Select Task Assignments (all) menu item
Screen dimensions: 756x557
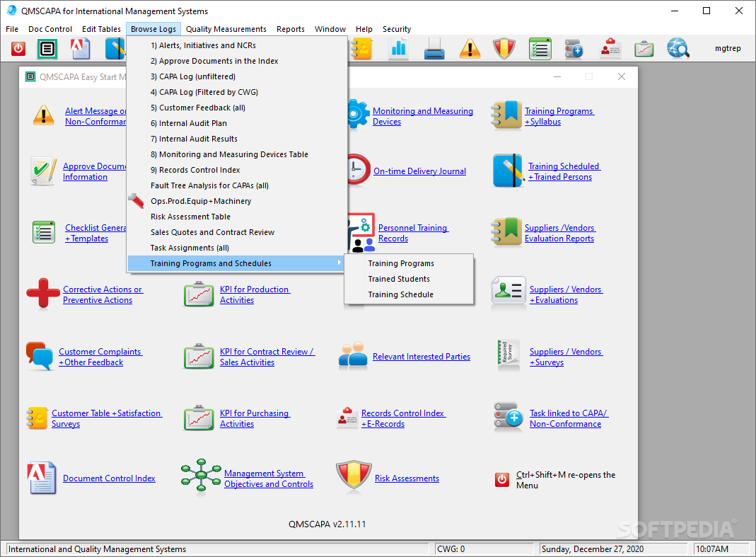(x=237, y=248)
